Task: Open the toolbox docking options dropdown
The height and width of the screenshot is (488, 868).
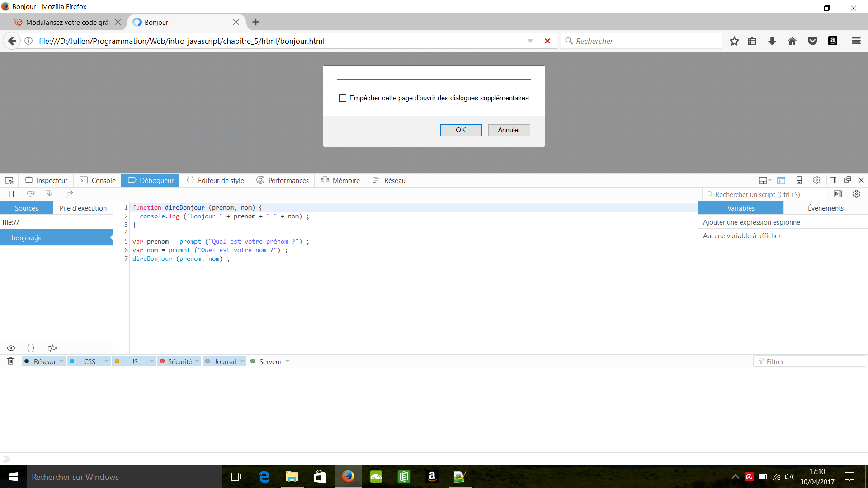Action: (764, 180)
